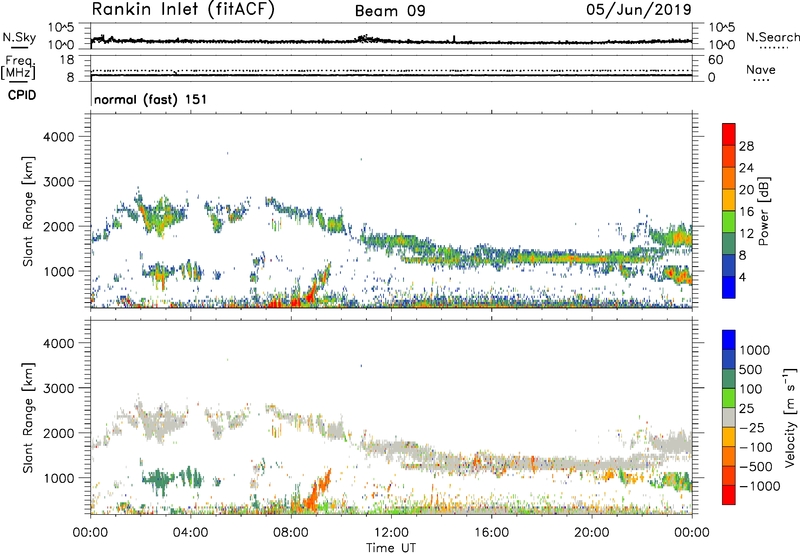Click the '04:00' time axis label
This screenshot has width=800, height=554.
(190, 533)
